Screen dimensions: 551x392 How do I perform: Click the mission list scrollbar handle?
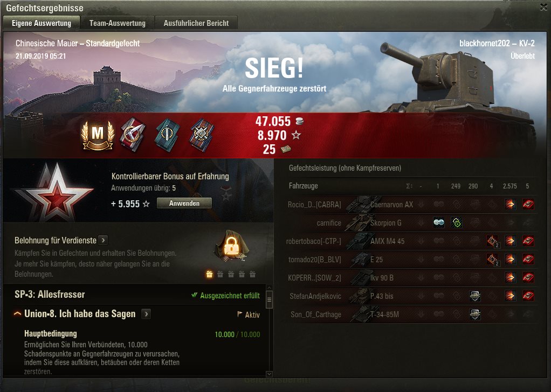(x=269, y=299)
